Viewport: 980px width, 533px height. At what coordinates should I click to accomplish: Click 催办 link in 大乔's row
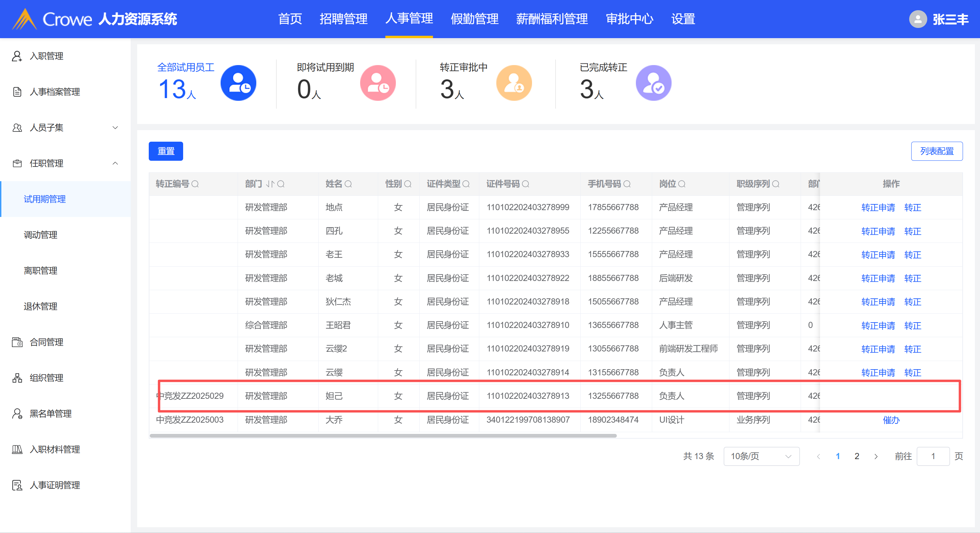[891, 420]
